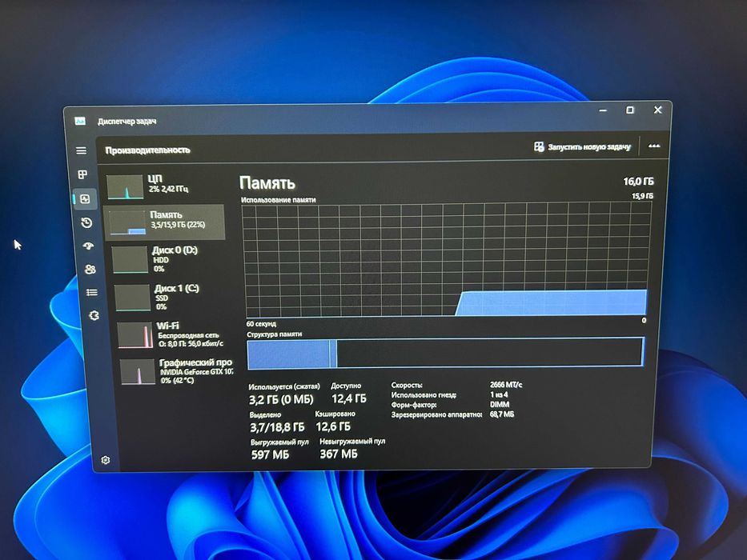Click the GPU mini graph thumbnail
Viewport: 747px width, 560px height.
click(x=138, y=371)
